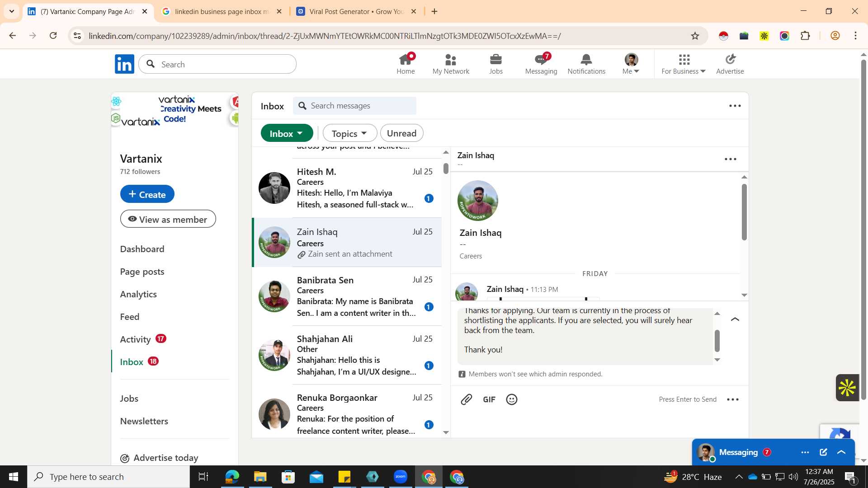Viewport: 868px width, 488px height.
Task: Open Windows Start menu
Action: pos(13,477)
